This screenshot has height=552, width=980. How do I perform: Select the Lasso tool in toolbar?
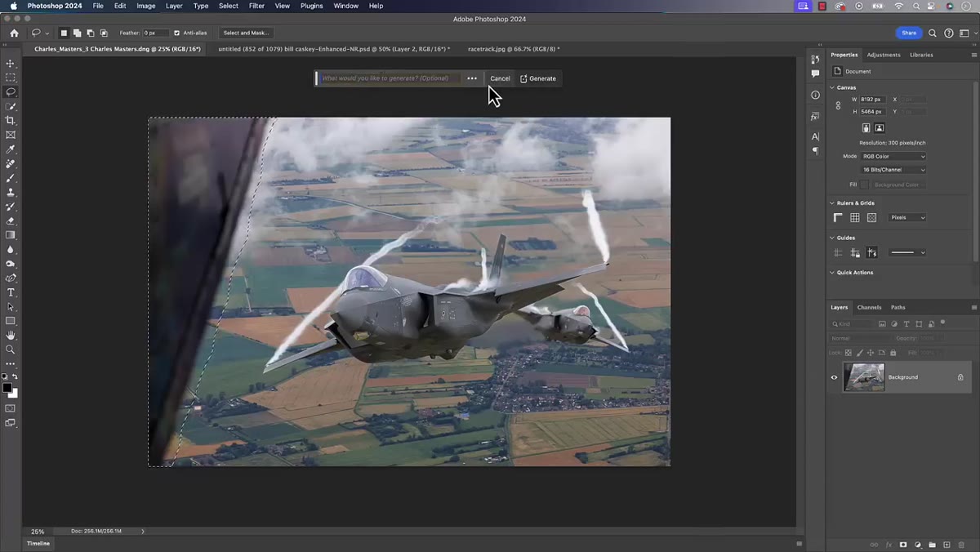[11, 91]
